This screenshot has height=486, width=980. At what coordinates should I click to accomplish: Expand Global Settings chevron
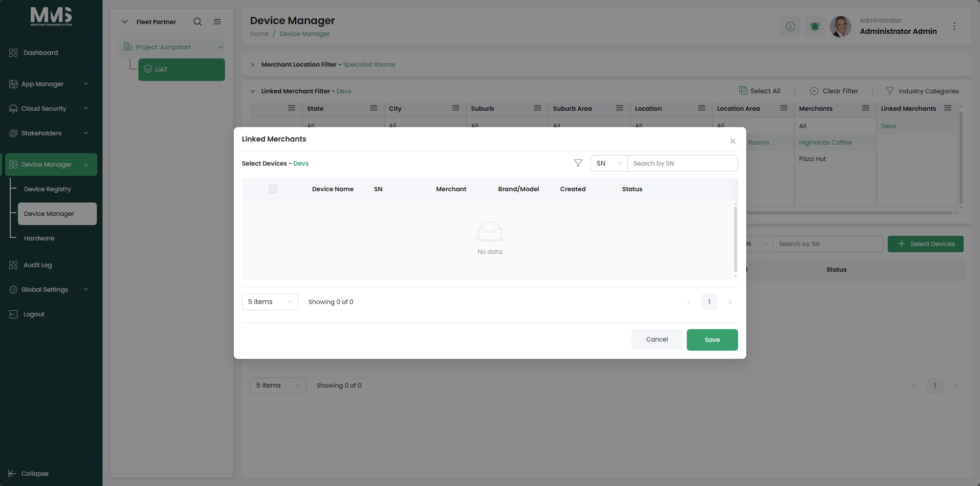tap(86, 290)
